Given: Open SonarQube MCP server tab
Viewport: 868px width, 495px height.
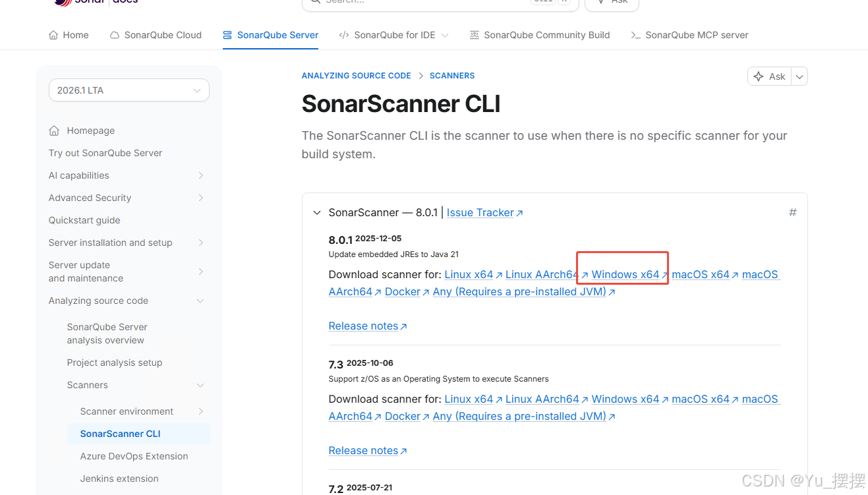Looking at the screenshot, I should tap(689, 35).
